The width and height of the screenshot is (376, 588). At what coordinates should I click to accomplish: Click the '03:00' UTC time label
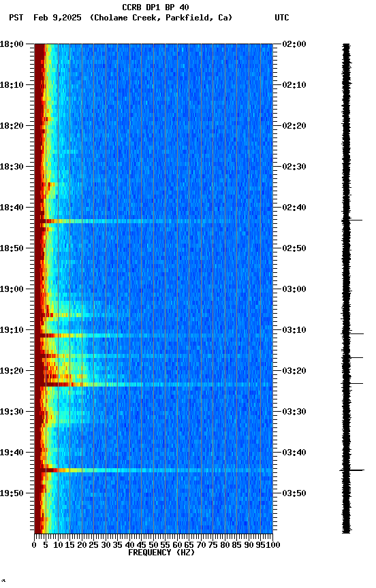pos(294,289)
